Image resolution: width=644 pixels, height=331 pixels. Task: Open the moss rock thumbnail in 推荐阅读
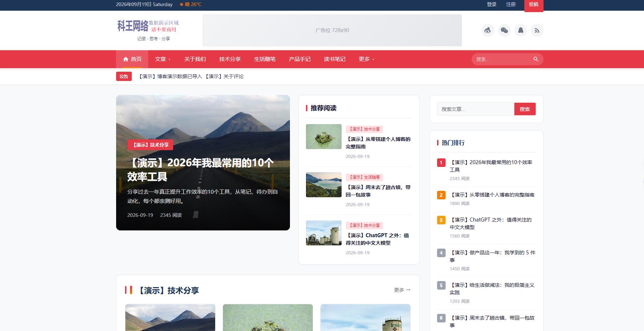point(323,137)
